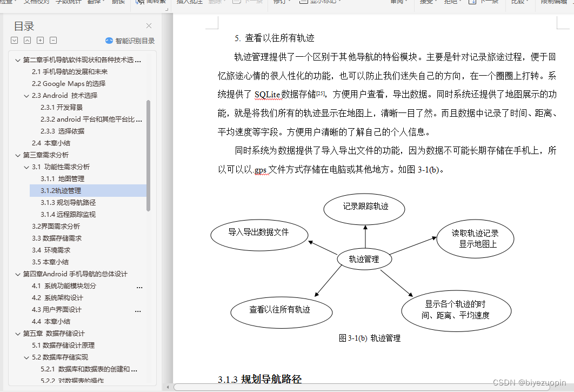Collapse the 5.2 数据库存储实现 node
This screenshot has width=574, height=392.
coord(26,357)
